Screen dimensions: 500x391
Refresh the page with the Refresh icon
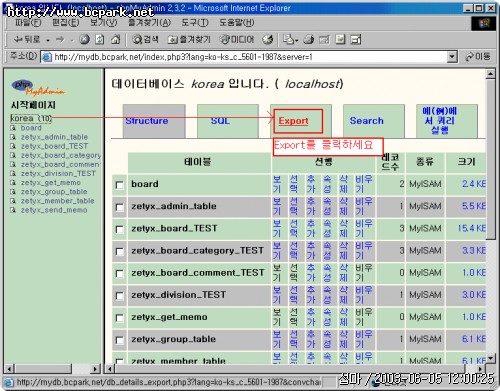pos(100,40)
